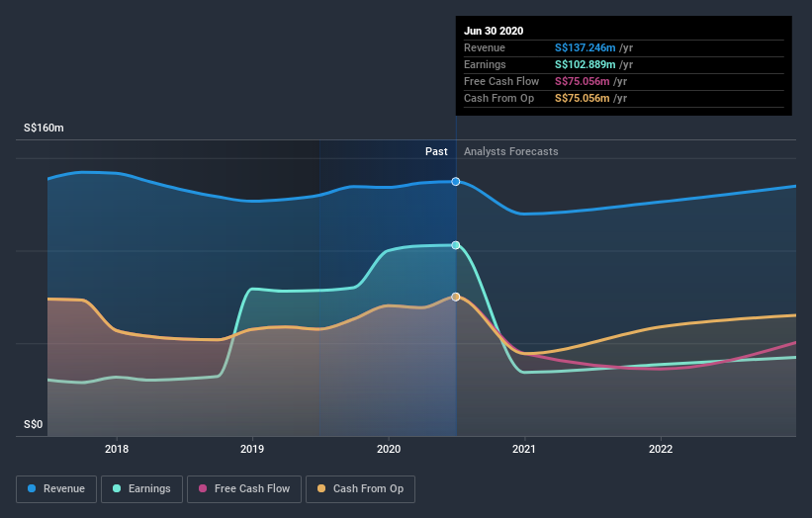Viewport: 812px width, 518px height.
Task: Click the pink Free Cash Flow legend dot
Action: 203,488
